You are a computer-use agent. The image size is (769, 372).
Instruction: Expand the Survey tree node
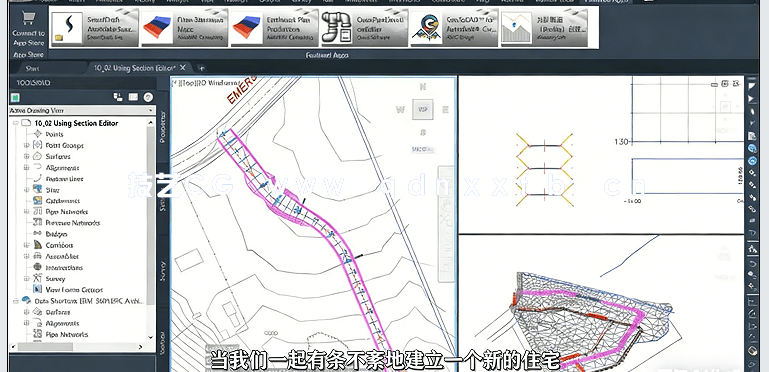coord(26,278)
